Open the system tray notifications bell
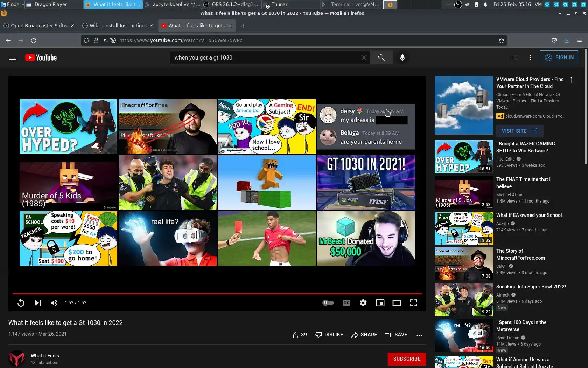Image resolution: width=588 pixels, height=368 pixels. tap(485, 5)
